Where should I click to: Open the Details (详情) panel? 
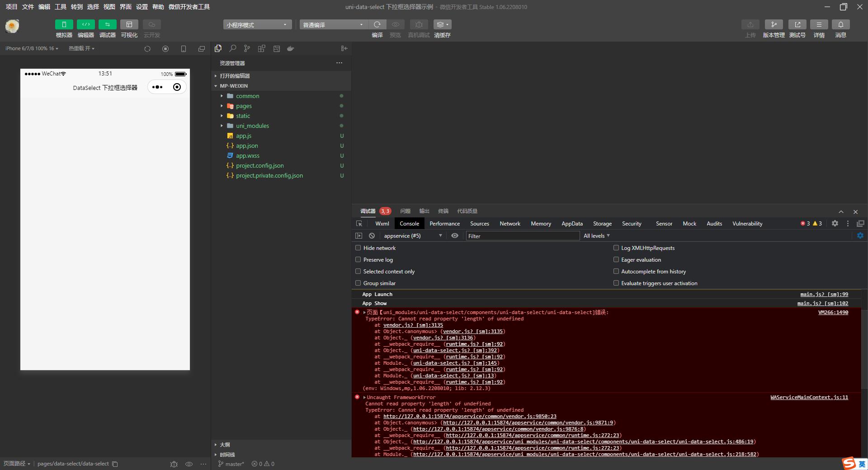click(819, 24)
